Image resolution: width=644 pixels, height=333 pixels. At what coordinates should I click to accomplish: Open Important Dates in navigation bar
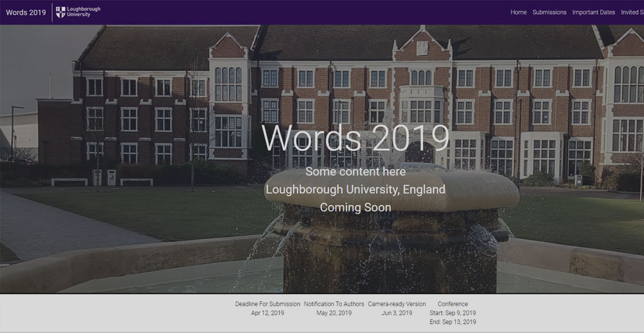tap(593, 12)
